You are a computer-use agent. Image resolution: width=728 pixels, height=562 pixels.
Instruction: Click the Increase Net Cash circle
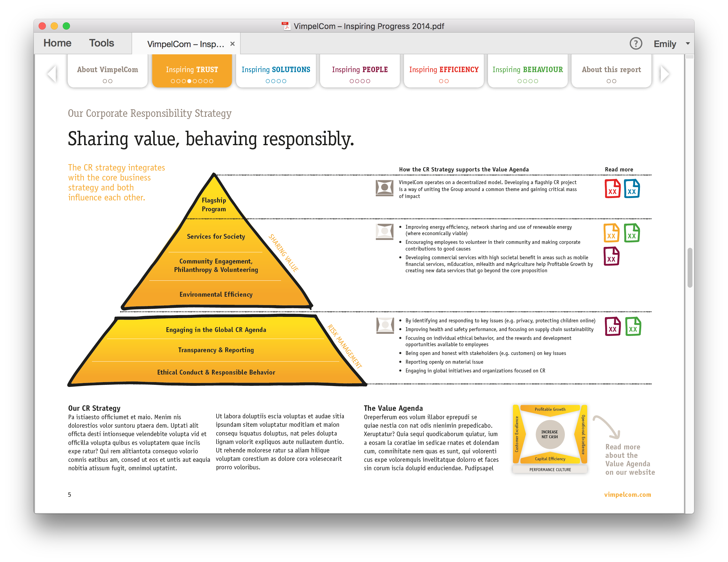[x=550, y=434]
